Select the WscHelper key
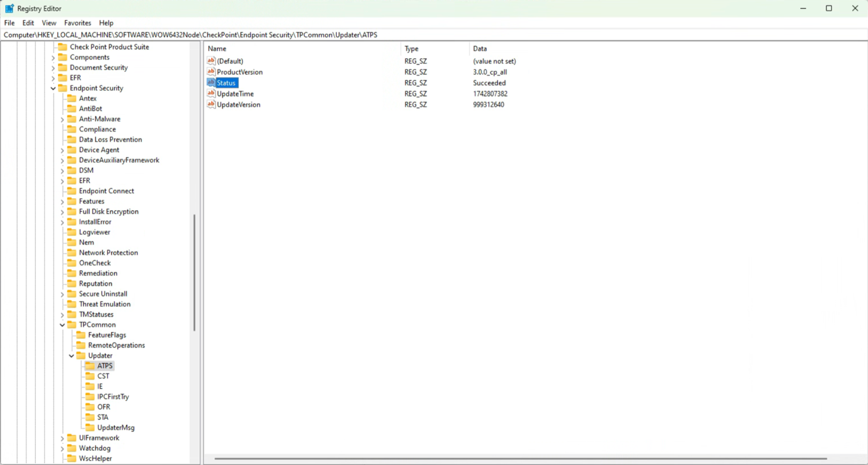Viewport: 868px width, 465px height. coord(95,459)
